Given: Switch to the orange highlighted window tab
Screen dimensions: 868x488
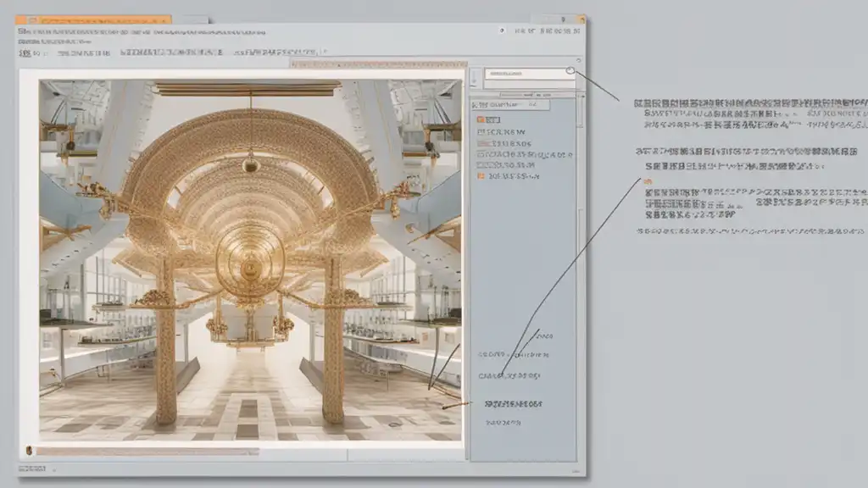Looking at the screenshot, I should (93, 19).
